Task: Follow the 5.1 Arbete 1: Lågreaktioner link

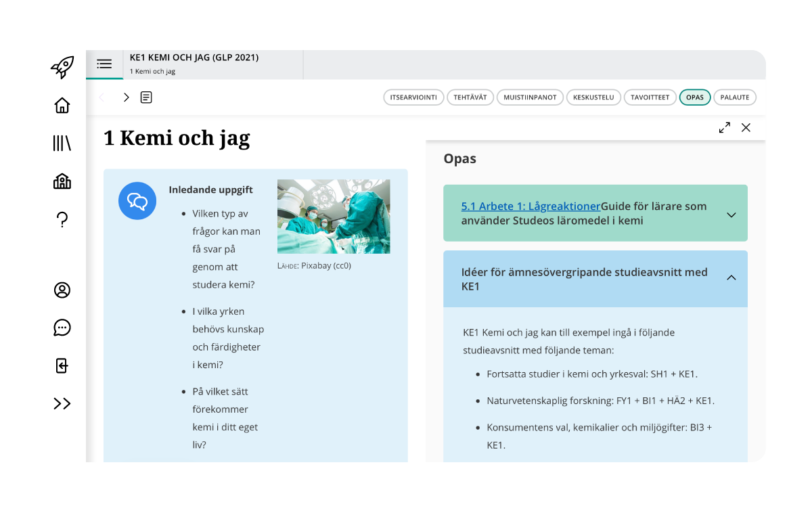Action: [531, 206]
